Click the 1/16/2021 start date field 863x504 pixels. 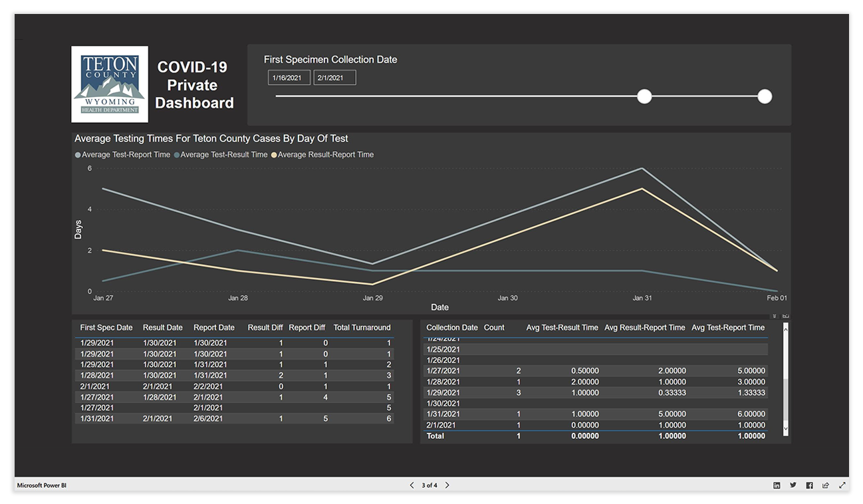pyautogui.click(x=289, y=78)
